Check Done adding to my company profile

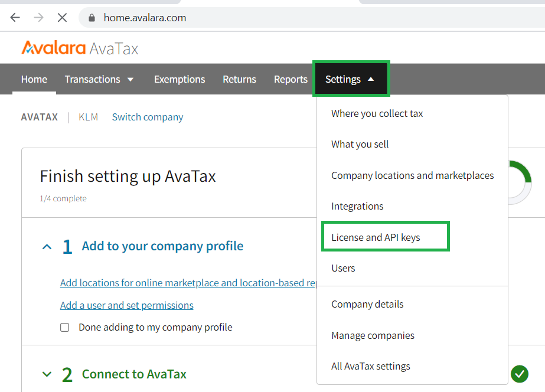pos(64,328)
